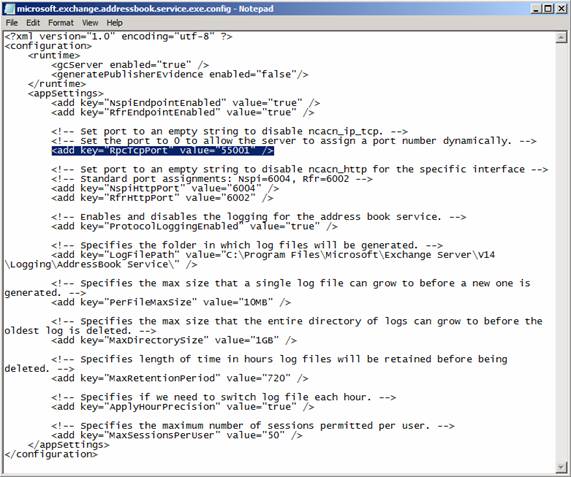Click the closing </appSettings> tag

coord(68,445)
